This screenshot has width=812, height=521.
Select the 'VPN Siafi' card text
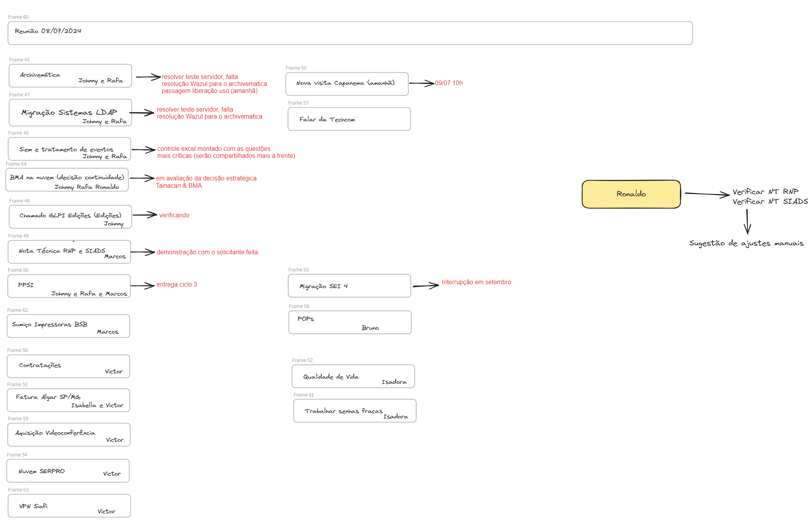33,506
